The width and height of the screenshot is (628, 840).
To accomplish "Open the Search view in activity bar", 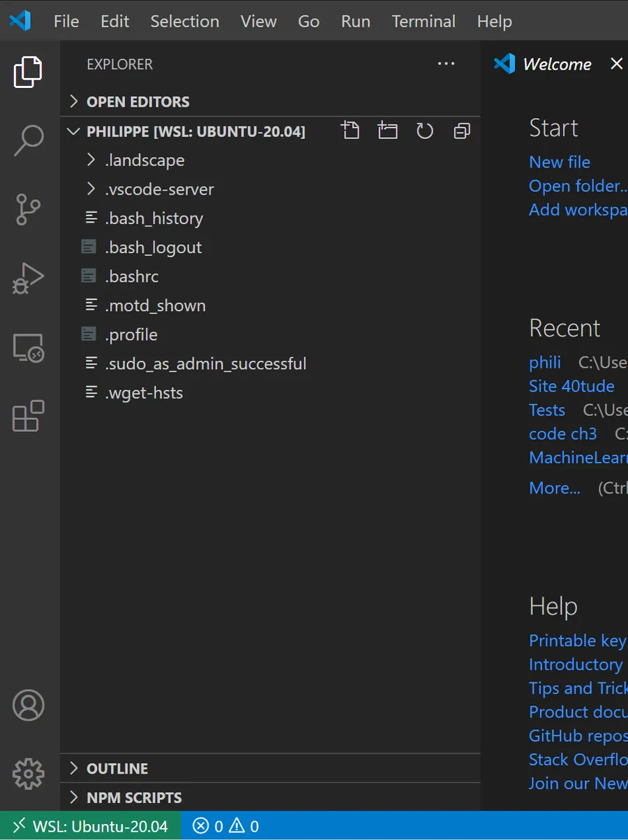I will (x=29, y=140).
